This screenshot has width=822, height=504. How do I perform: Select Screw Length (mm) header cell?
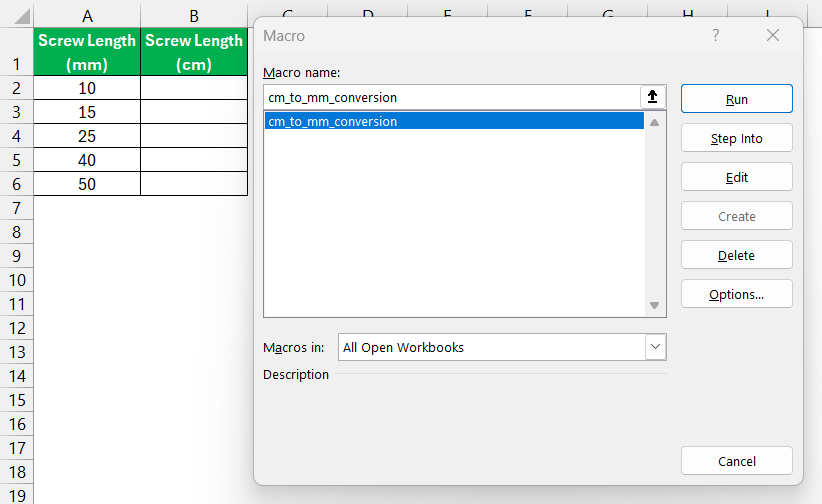(87, 52)
